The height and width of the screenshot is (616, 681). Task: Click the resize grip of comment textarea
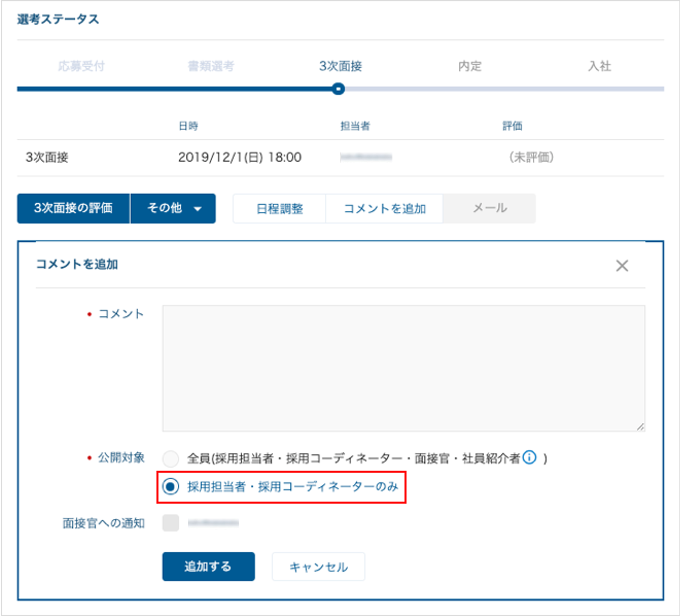641,427
